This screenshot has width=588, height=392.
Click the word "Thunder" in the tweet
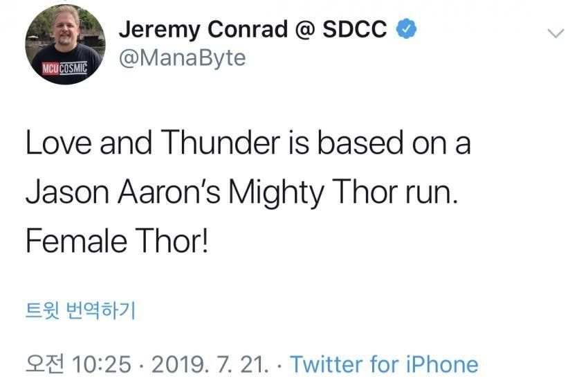click(x=219, y=143)
